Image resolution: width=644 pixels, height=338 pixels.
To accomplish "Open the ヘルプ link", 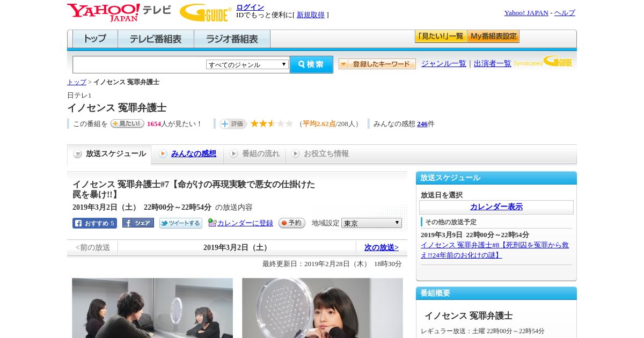I will (565, 13).
